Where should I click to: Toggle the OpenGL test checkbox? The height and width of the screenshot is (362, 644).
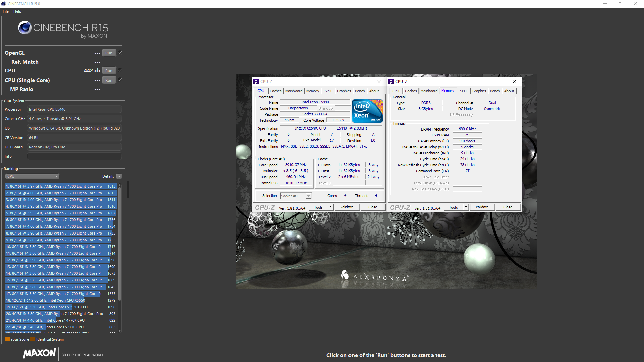tap(120, 53)
